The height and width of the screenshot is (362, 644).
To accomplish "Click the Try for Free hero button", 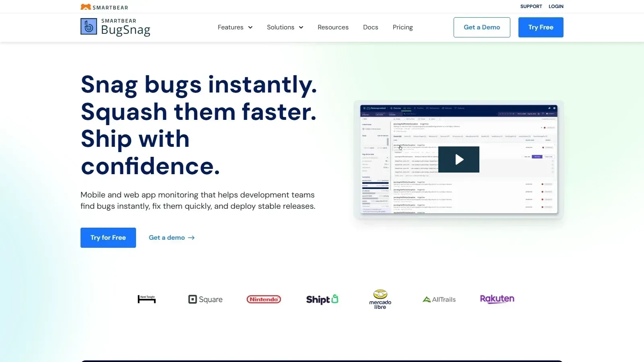I will pyautogui.click(x=108, y=238).
